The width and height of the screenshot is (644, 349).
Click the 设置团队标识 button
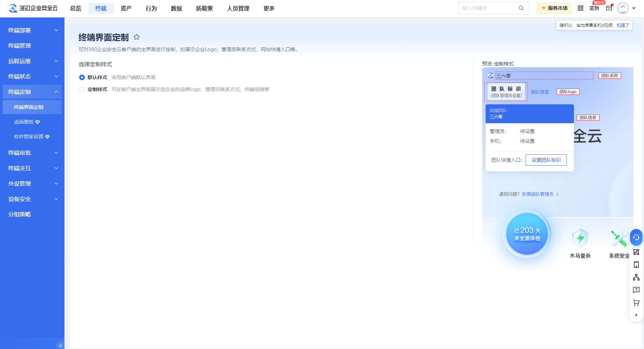[x=546, y=160]
